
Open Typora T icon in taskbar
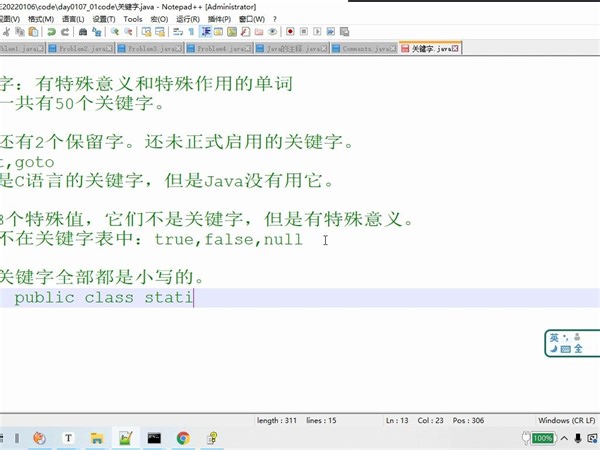coord(68,438)
